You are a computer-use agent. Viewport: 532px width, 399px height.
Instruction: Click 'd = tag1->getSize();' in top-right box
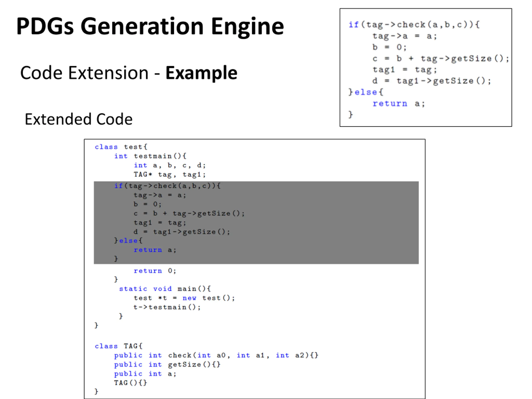pyautogui.click(x=432, y=81)
